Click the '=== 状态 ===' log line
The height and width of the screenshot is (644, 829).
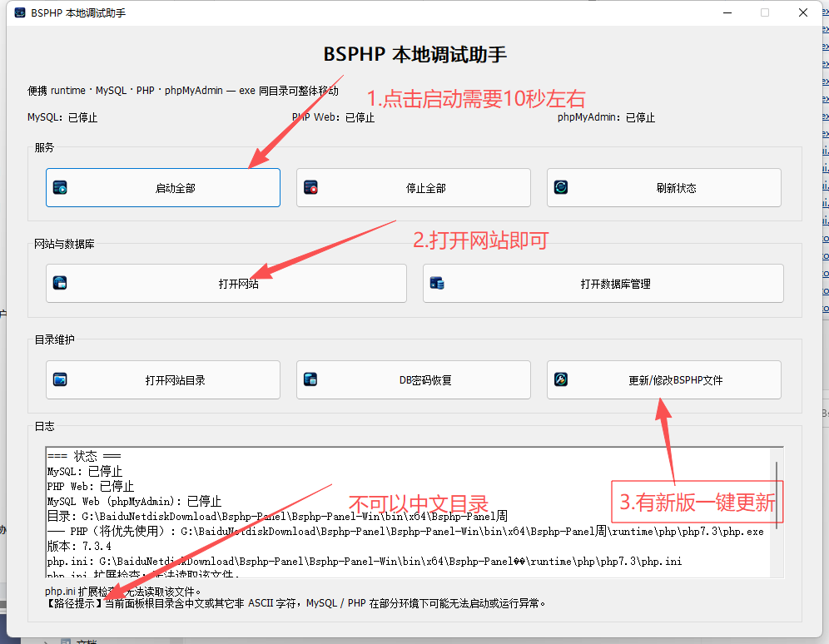point(84,456)
